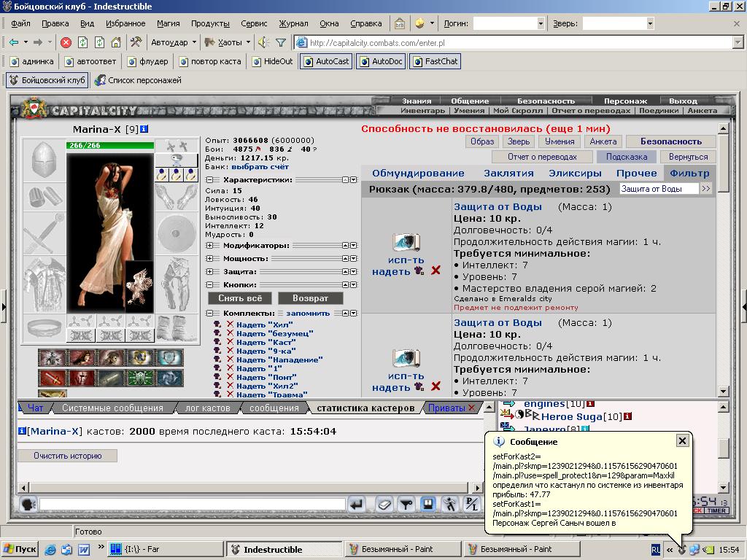Image resolution: width=747 pixels, height=560 pixels.
Task: Click the Снять всё button
Action: (240, 298)
